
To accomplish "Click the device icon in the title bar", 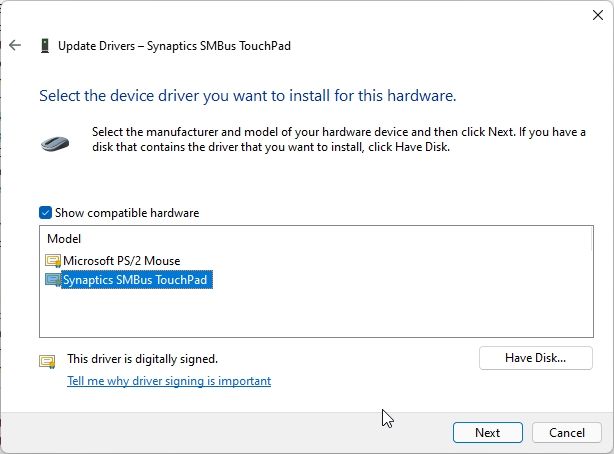I will tap(44, 46).
